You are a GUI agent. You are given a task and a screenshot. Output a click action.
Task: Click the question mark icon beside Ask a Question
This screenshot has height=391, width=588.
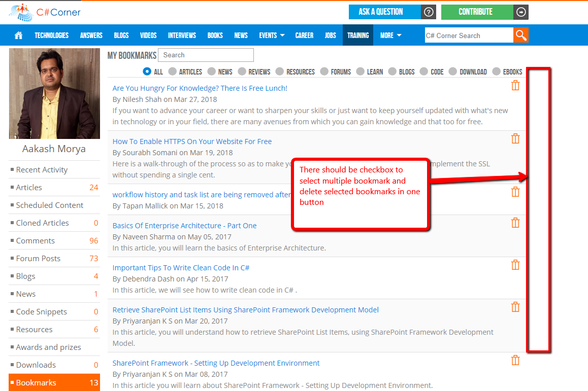[429, 12]
